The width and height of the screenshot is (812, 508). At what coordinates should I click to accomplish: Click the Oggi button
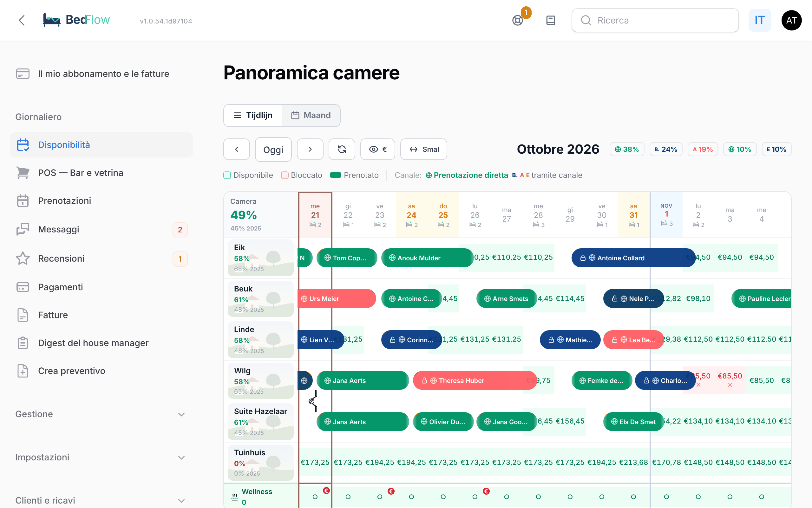pyautogui.click(x=273, y=149)
